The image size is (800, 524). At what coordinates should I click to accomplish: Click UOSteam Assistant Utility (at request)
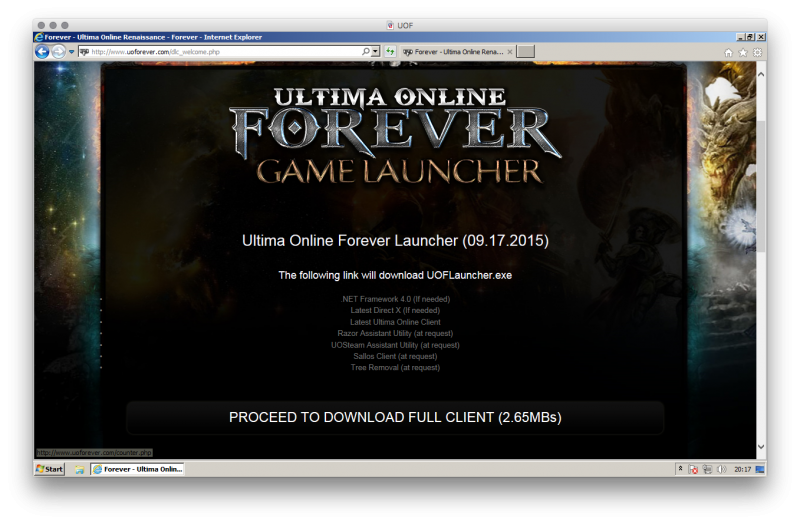(x=395, y=345)
